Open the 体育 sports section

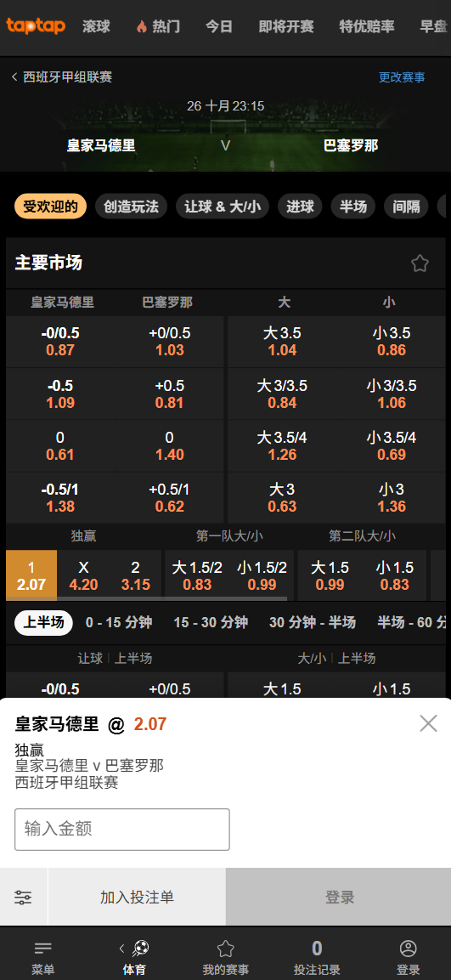click(x=134, y=958)
